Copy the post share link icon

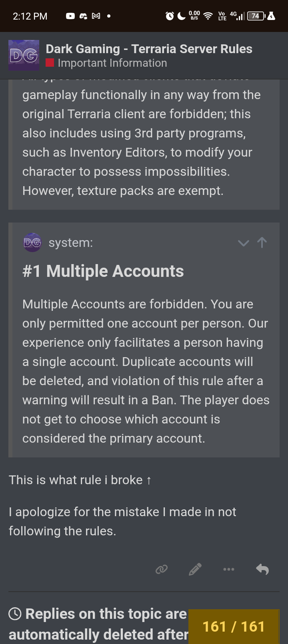(162, 569)
